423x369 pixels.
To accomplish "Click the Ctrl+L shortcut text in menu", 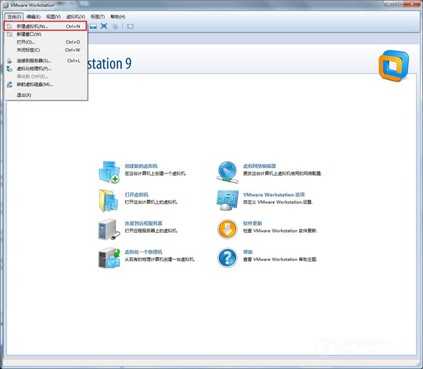I will coord(74,61).
